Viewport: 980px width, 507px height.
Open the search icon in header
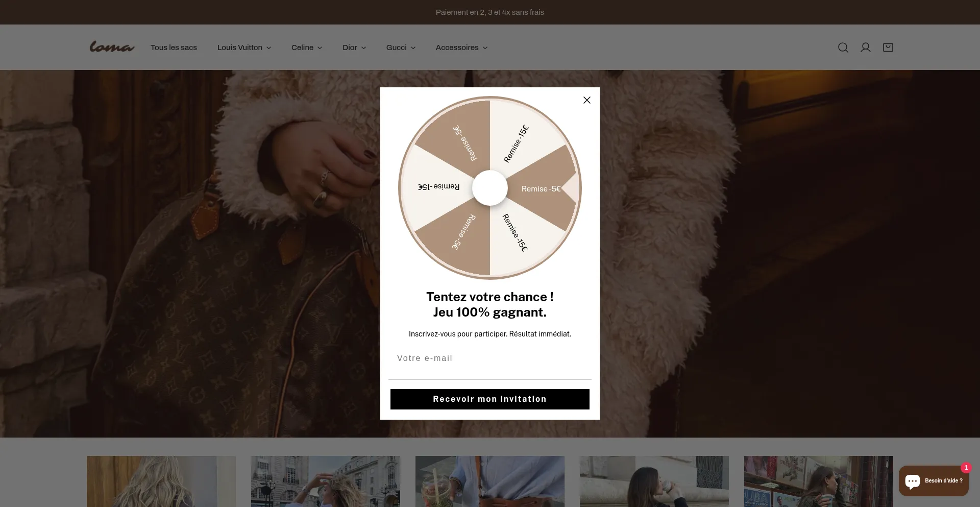(843, 47)
